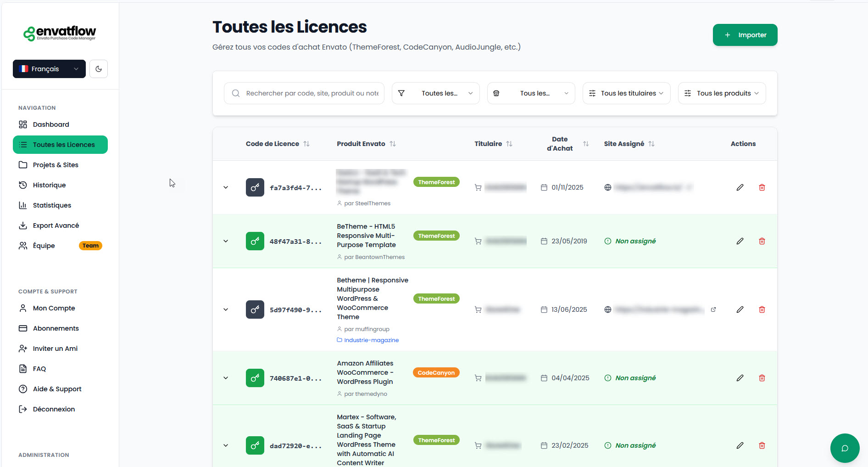This screenshot has height=467, width=868.
Task: Edit the 740687e1 license with pencil icon
Action: [740, 378]
